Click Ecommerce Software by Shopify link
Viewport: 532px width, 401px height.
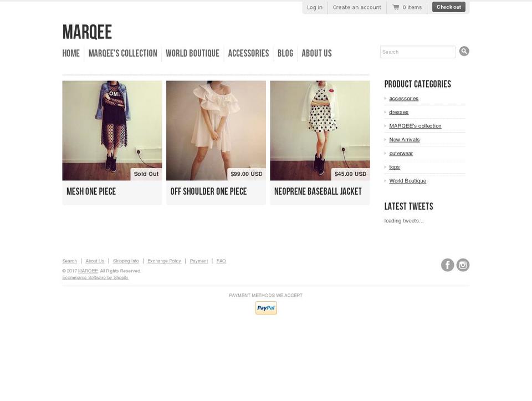tap(95, 277)
